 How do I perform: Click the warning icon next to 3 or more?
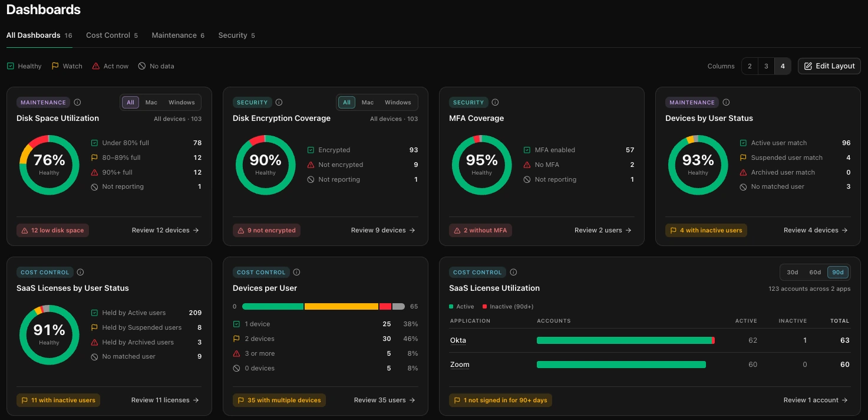click(x=237, y=353)
